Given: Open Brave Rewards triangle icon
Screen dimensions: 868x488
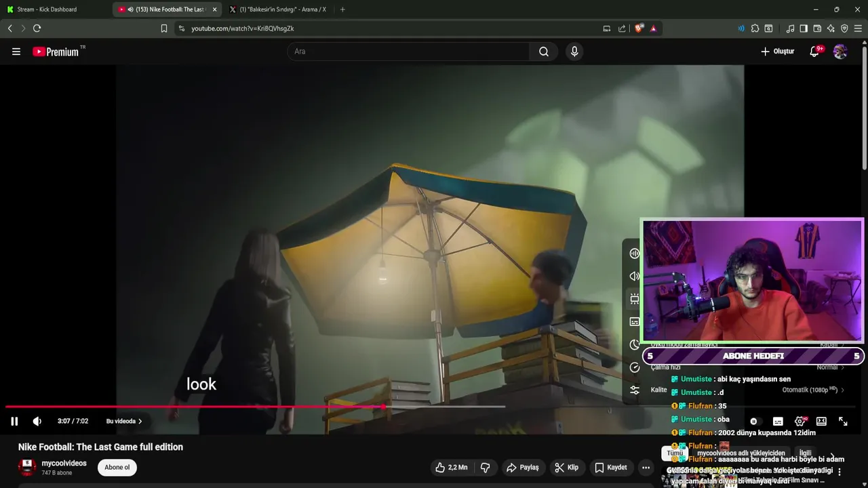Looking at the screenshot, I should pyautogui.click(x=653, y=28).
